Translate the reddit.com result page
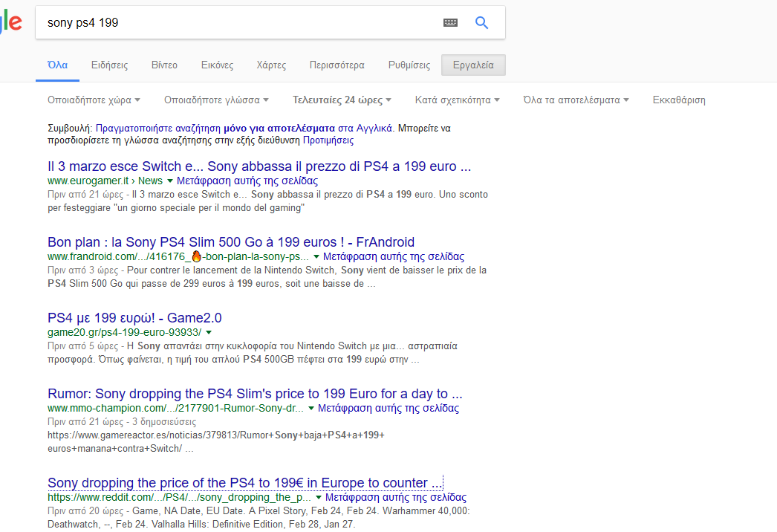777x532 pixels. [x=396, y=497]
